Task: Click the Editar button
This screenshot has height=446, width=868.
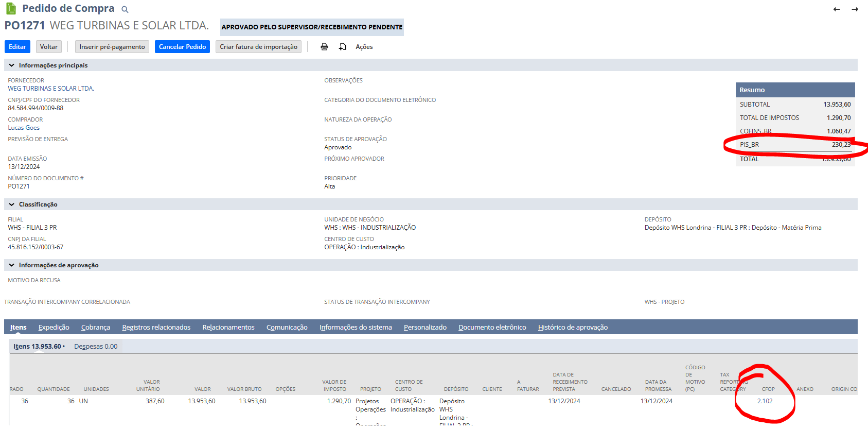Action: [x=17, y=47]
